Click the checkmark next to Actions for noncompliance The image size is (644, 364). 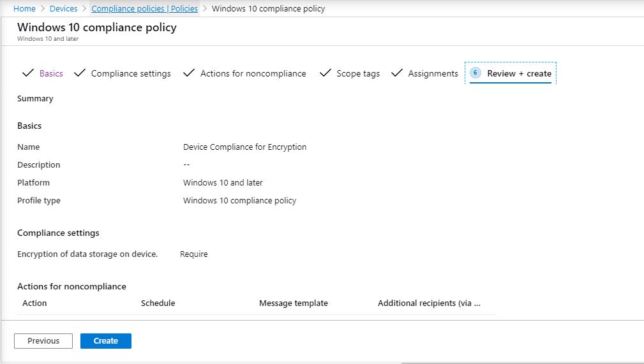pos(188,73)
